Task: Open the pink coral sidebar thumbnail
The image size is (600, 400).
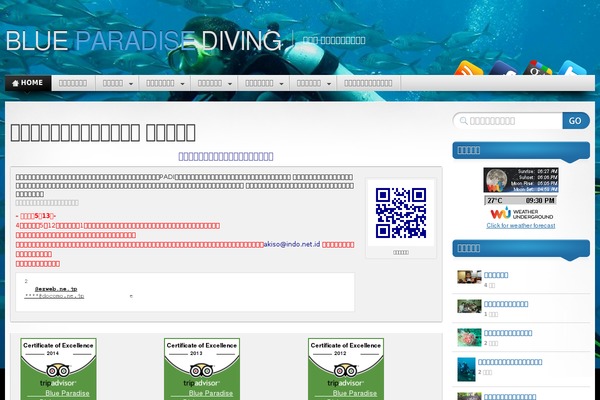Action: pos(469,337)
